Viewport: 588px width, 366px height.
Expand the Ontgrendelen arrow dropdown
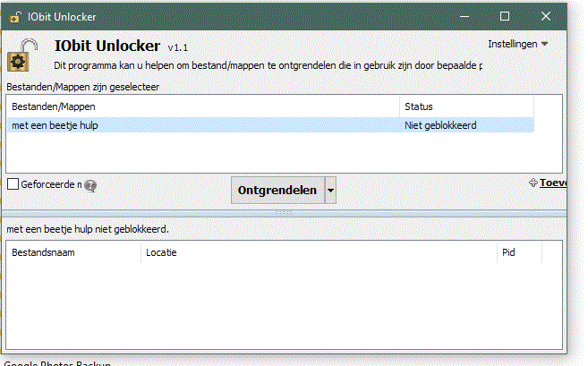(330, 191)
